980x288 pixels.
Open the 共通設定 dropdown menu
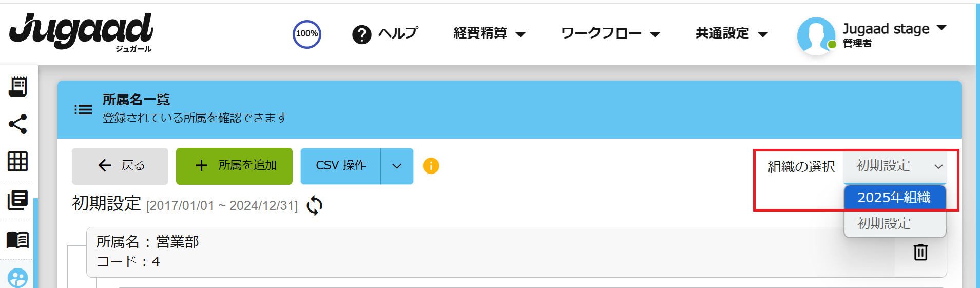coord(732,34)
